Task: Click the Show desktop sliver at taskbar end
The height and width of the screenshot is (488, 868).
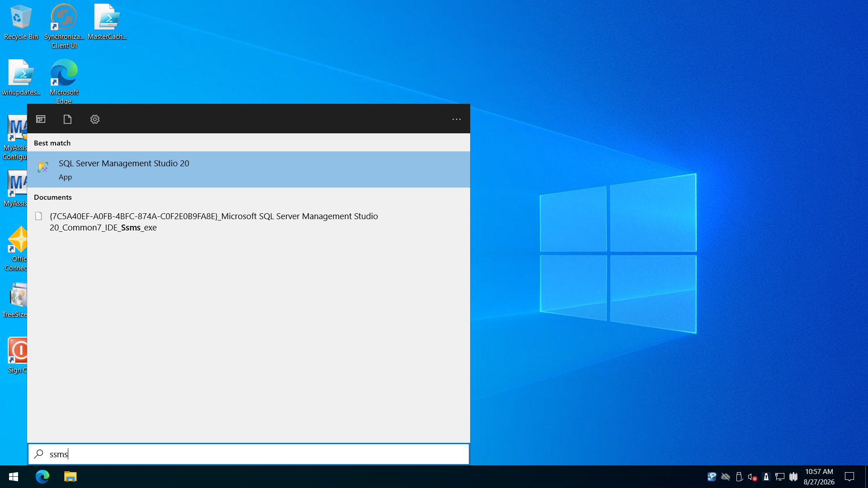Action: pos(866,477)
